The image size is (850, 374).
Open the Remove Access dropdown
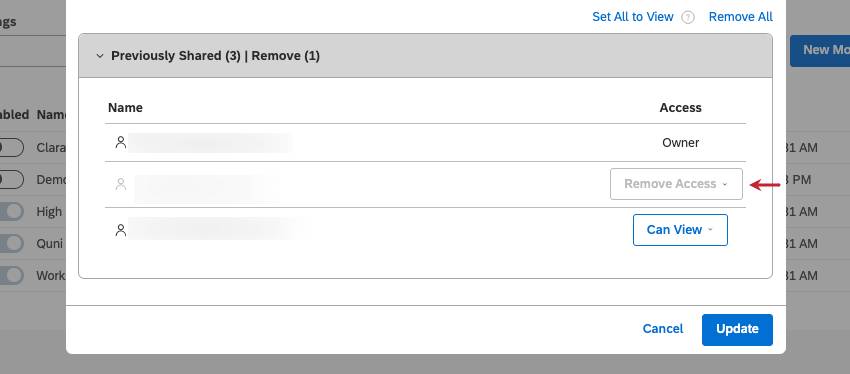(676, 184)
